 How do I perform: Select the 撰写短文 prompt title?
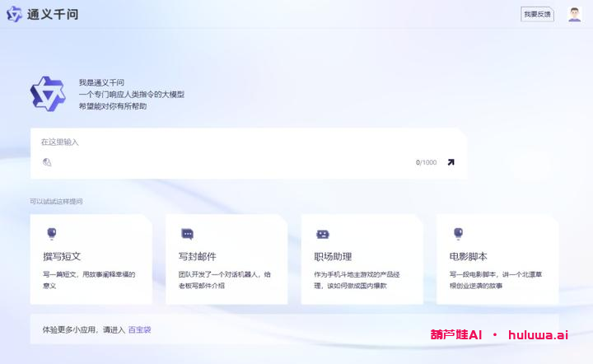(x=62, y=256)
